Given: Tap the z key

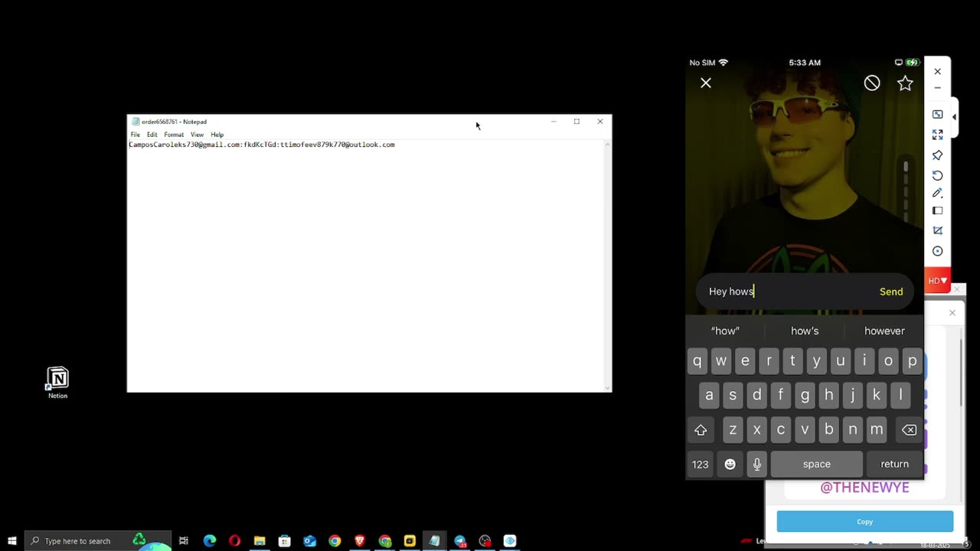Looking at the screenshot, I should [733, 430].
